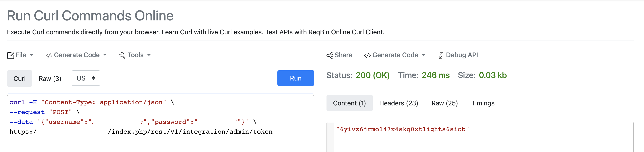
Task: Click the left Generate Code brackets icon
Action: [x=49, y=55]
